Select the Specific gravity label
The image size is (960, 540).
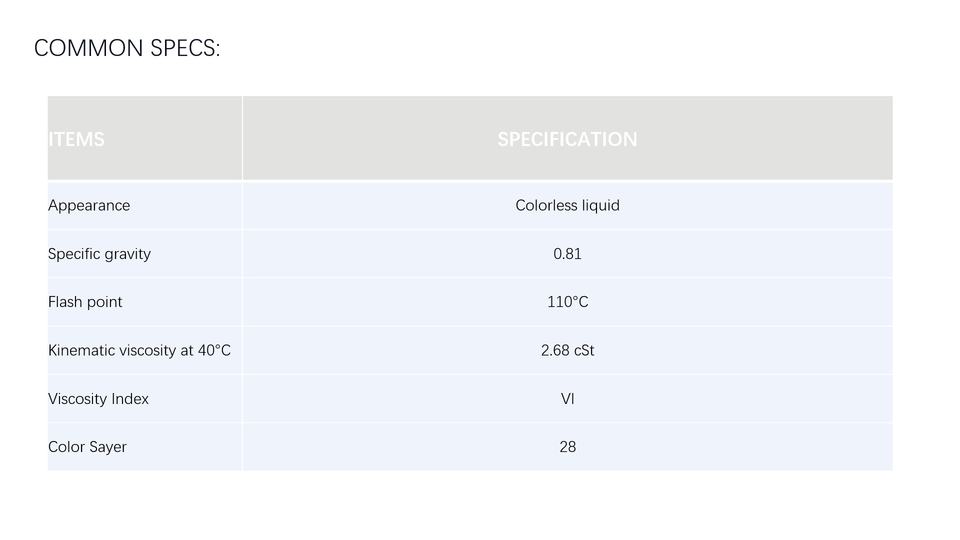click(99, 253)
